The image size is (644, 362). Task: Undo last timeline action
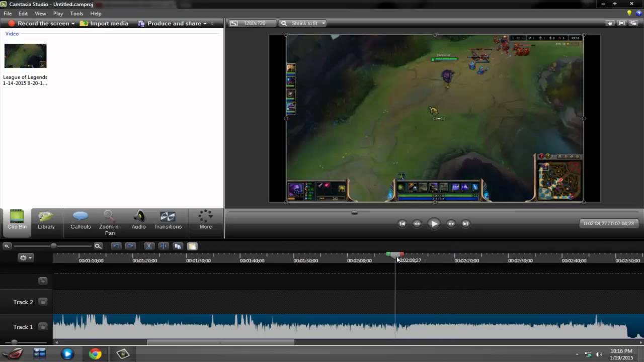click(116, 246)
